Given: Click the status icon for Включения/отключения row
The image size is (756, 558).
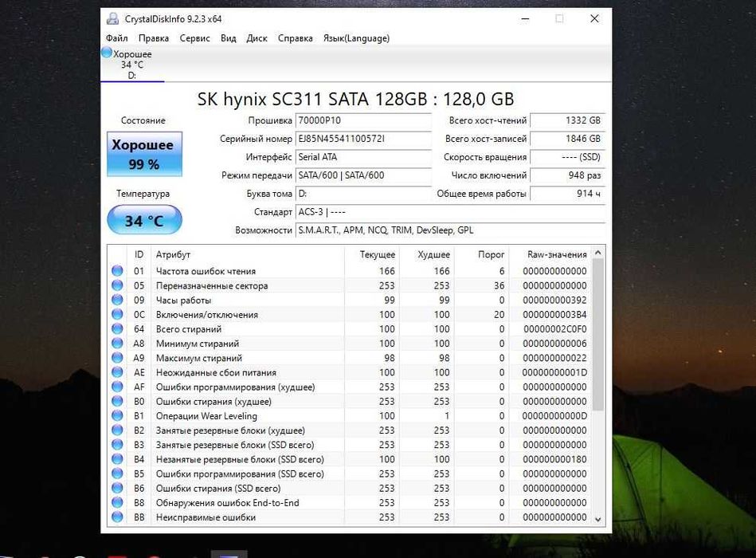Looking at the screenshot, I should pos(117,314).
